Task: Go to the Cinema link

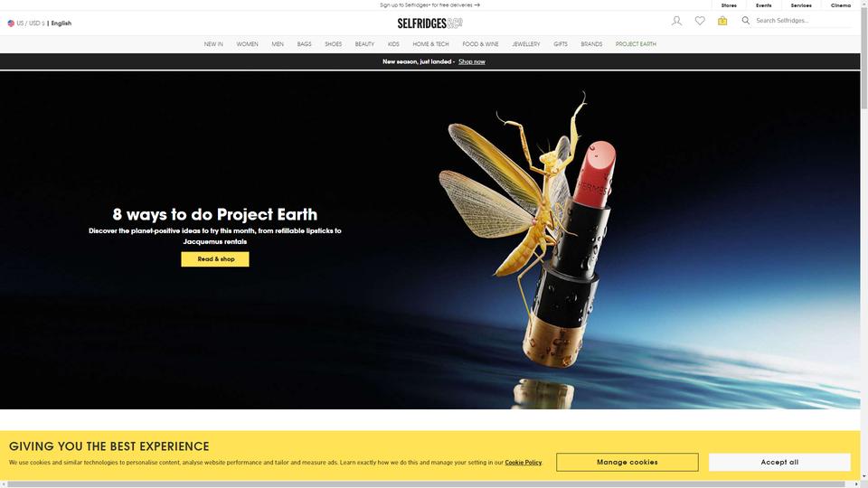Action: [x=840, y=5]
